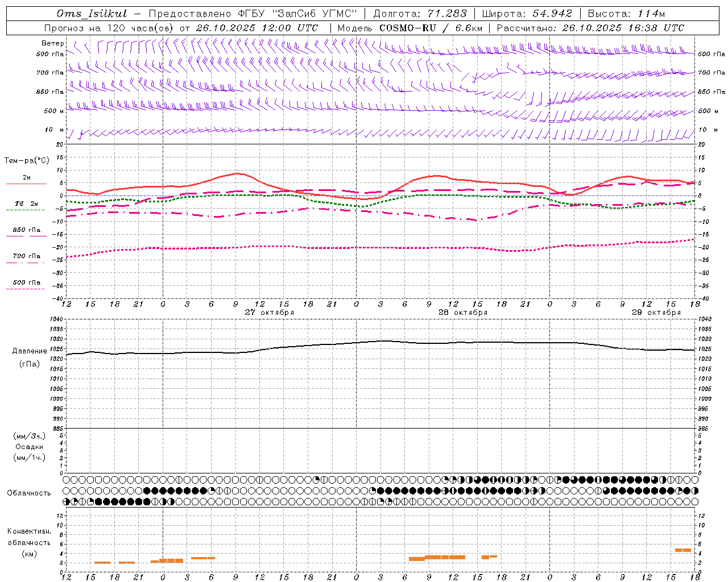Click the (мм/3ч.) precipitation unit label
Screen dimensions: 728x582
point(30,436)
